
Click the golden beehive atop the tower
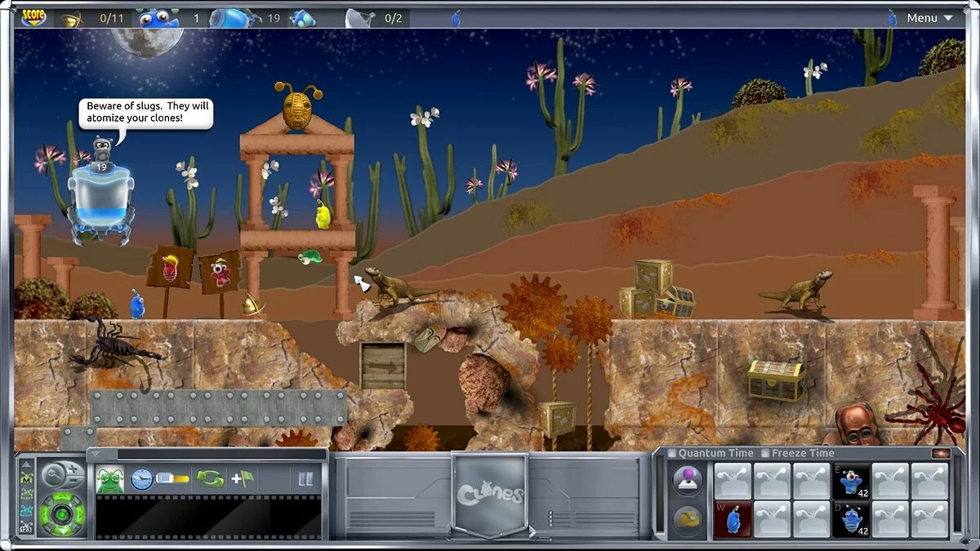point(299,106)
